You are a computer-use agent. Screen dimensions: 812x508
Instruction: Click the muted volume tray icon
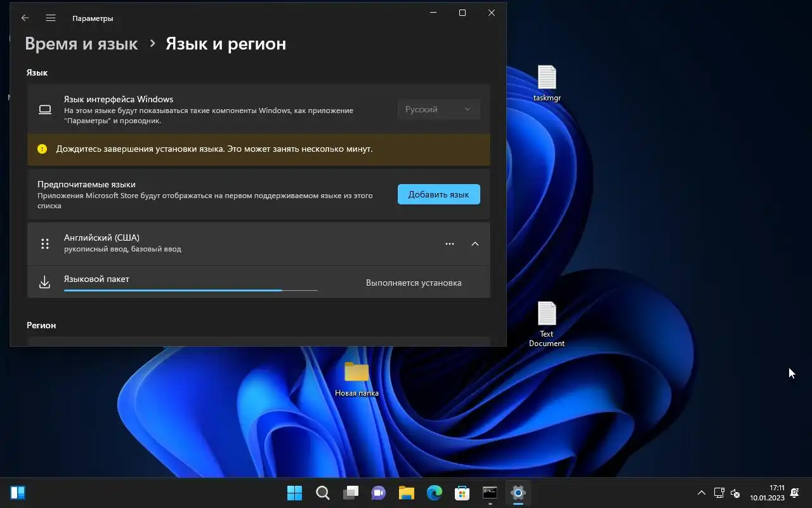pos(735,493)
